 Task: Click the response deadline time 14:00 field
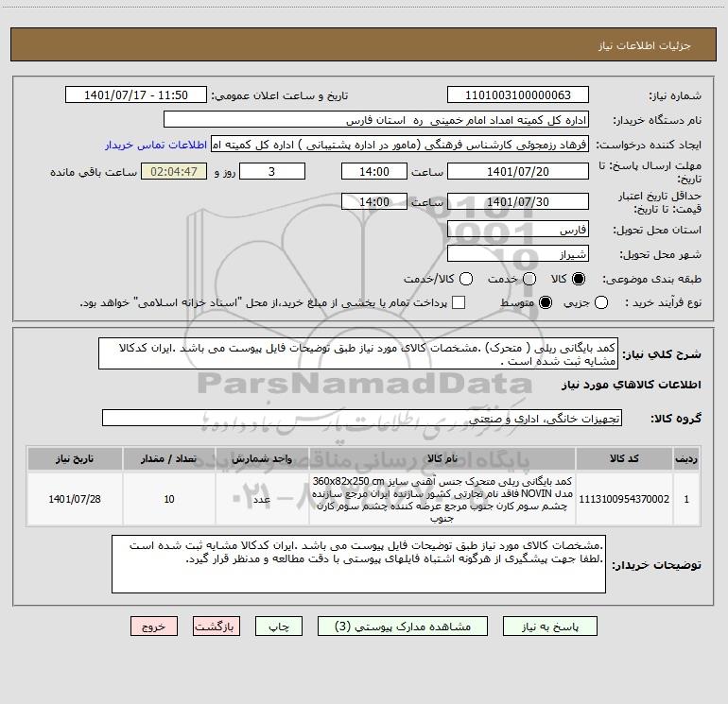(x=374, y=171)
